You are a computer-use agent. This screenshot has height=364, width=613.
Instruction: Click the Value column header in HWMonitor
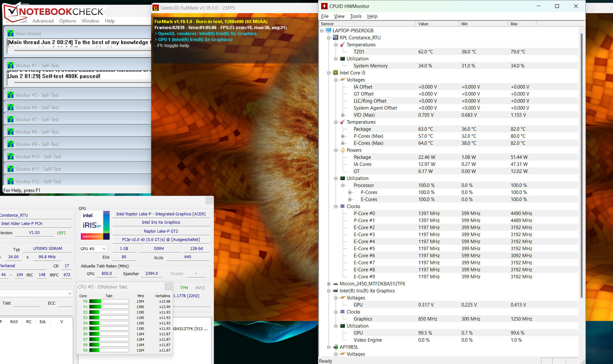tap(437, 24)
